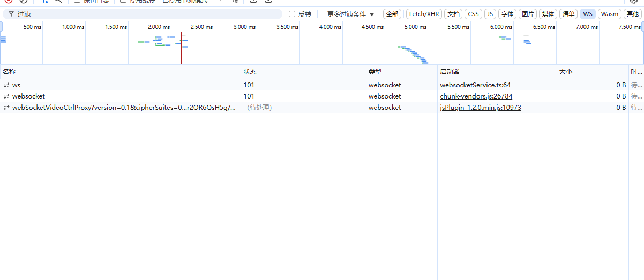Click the 0 B size in webSocketVideoCtrlProxy row
Image resolution: width=644 pixels, height=280 pixels.
pos(620,108)
